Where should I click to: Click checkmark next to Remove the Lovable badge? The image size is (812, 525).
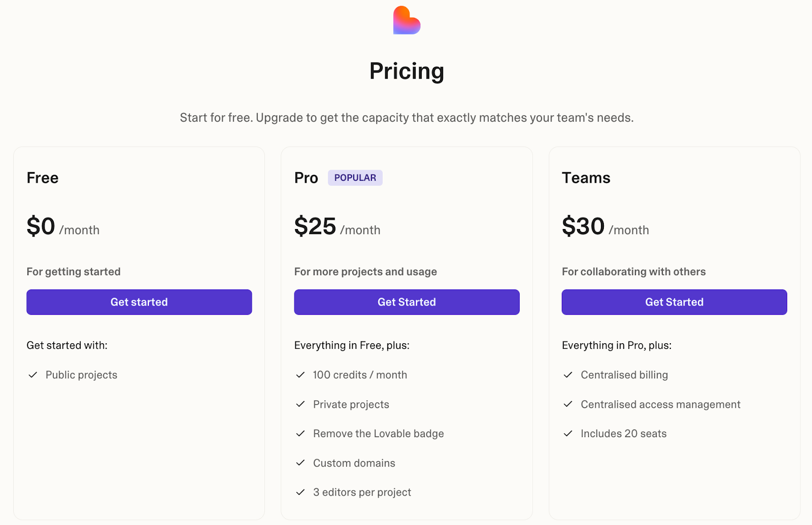click(x=300, y=434)
